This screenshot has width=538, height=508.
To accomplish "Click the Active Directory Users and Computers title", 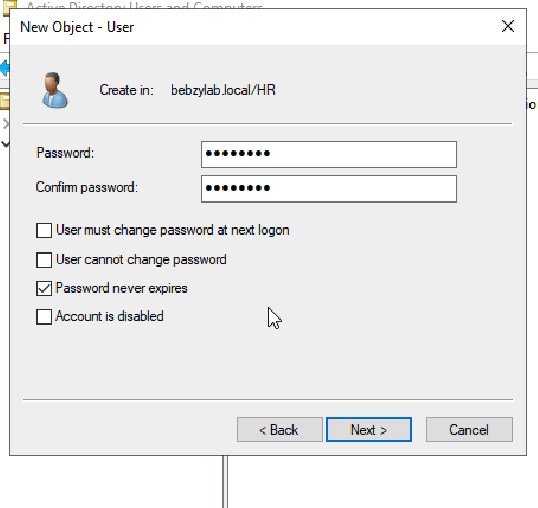I will click(144, 5).
